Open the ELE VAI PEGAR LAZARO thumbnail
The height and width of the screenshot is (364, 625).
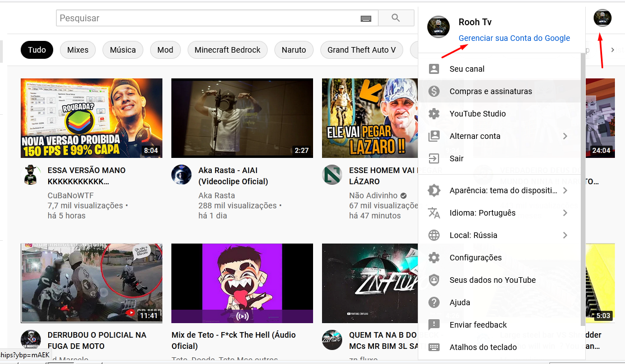(x=370, y=118)
